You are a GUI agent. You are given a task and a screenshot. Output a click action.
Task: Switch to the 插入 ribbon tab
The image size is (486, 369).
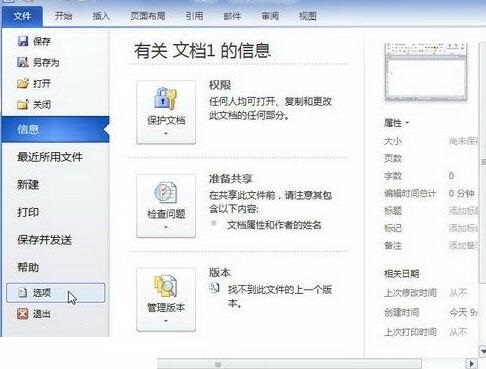click(101, 16)
